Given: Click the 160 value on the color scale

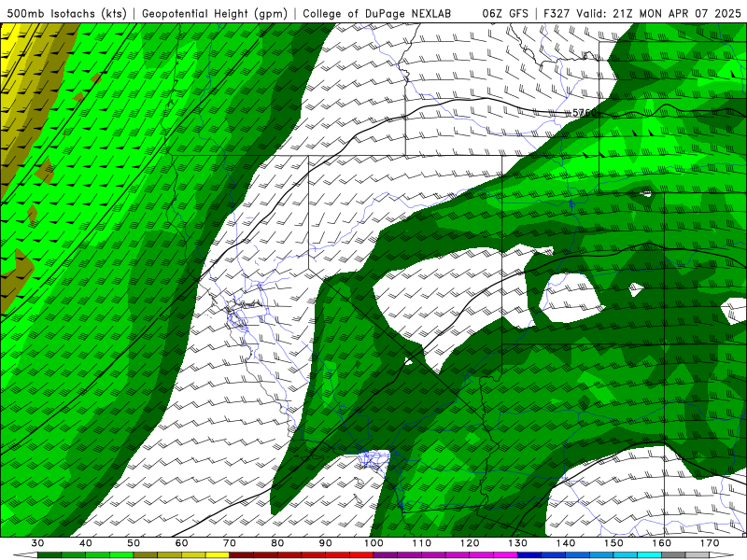Looking at the screenshot, I should click(x=662, y=543).
